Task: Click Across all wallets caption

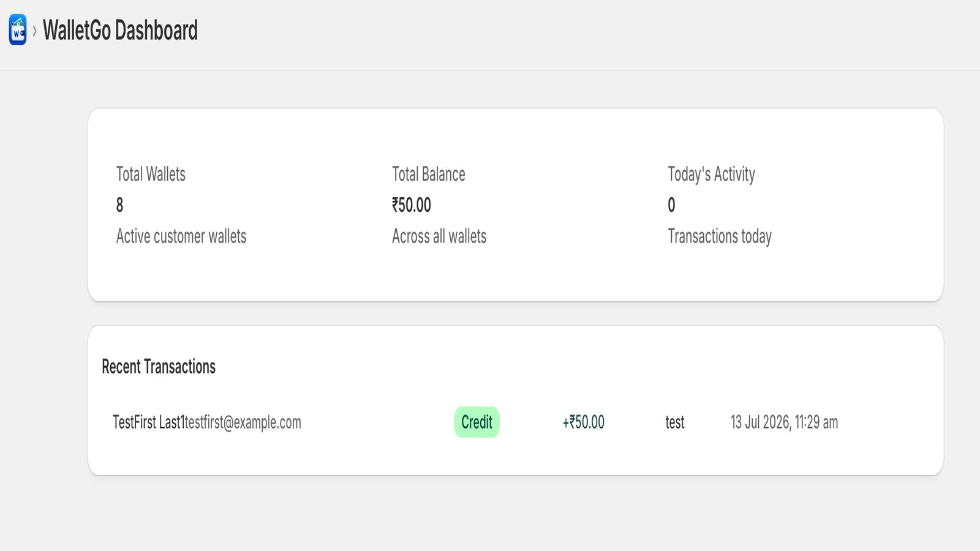Action: pyautogui.click(x=439, y=236)
